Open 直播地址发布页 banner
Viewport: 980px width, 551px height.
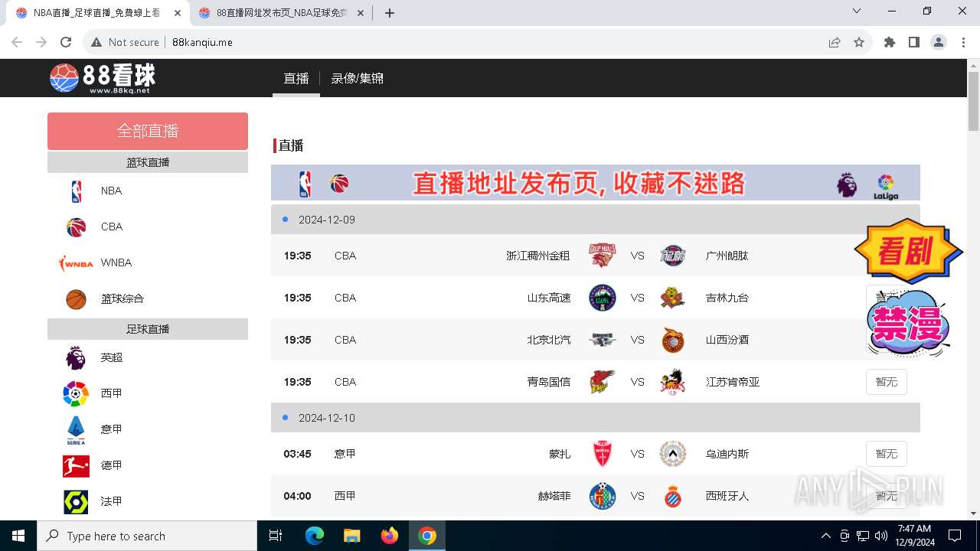point(596,183)
